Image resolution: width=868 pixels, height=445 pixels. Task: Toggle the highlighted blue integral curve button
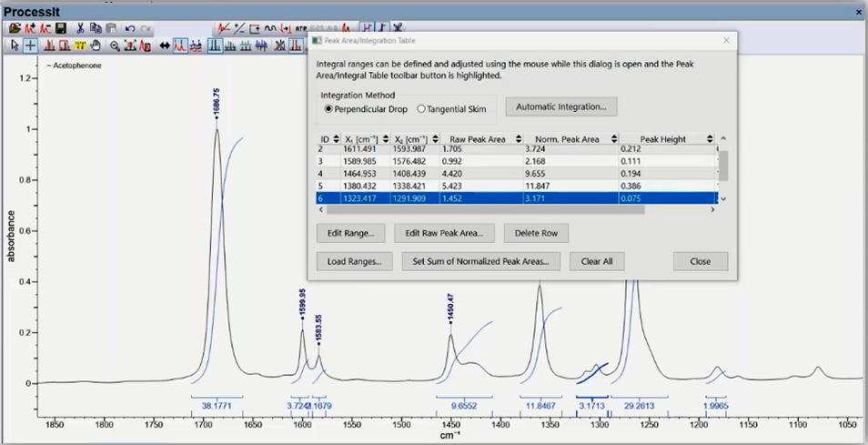(x=382, y=27)
